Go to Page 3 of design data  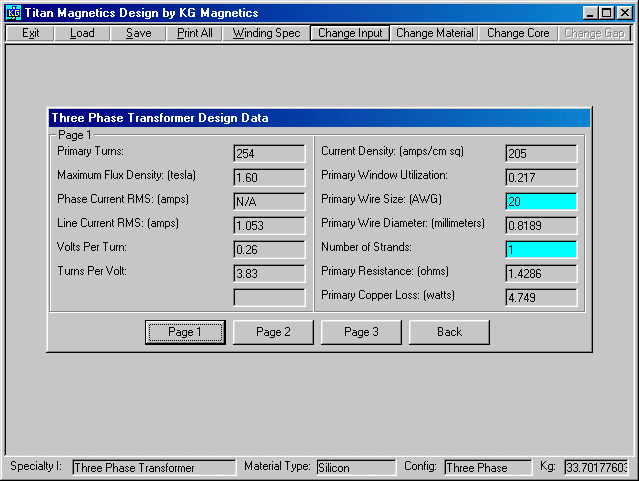click(x=361, y=332)
